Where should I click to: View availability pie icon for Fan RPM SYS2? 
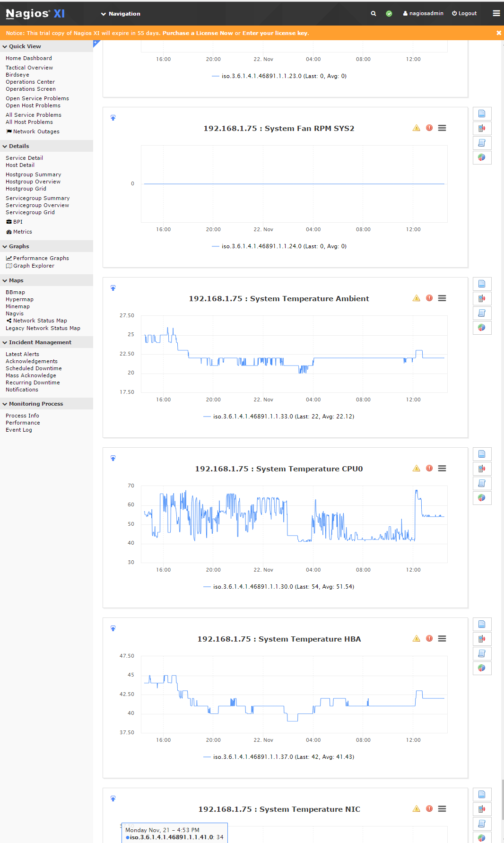tap(482, 157)
